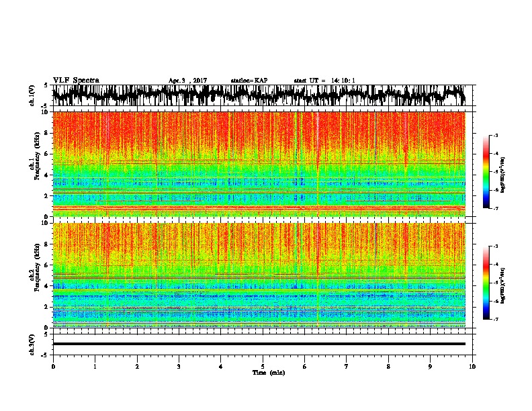The height and width of the screenshot is (411, 532).
Task: Click inside the ch.1 spectrogram panel
Action: coord(259,164)
